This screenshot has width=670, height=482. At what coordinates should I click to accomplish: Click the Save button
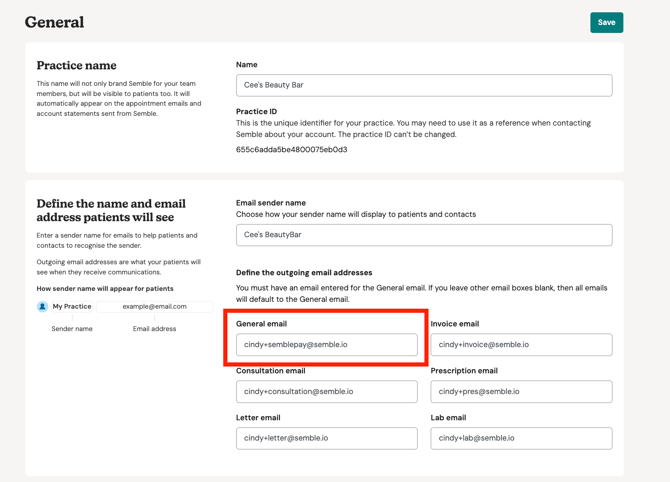[606, 22]
